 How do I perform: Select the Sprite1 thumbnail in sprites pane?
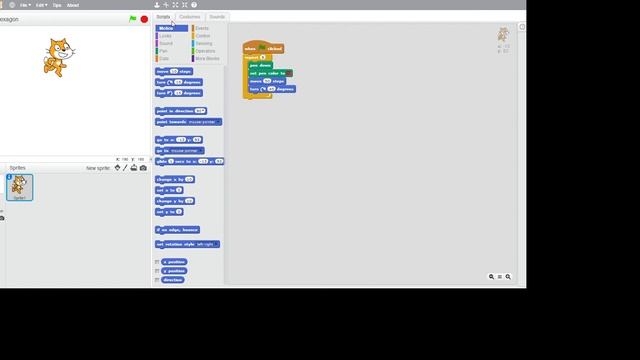(19, 187)
